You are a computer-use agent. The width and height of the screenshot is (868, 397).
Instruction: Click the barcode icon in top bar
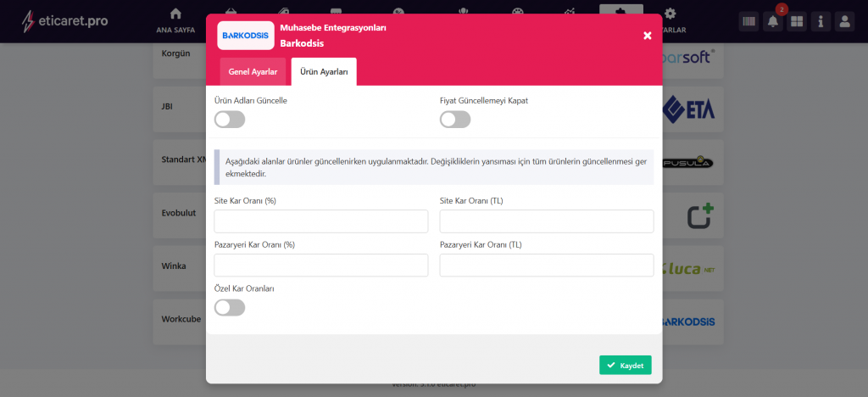(748, 22)
